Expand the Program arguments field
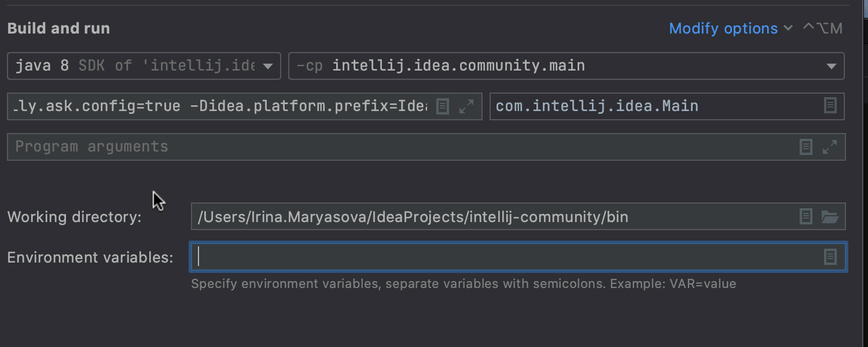 [830, 147]
